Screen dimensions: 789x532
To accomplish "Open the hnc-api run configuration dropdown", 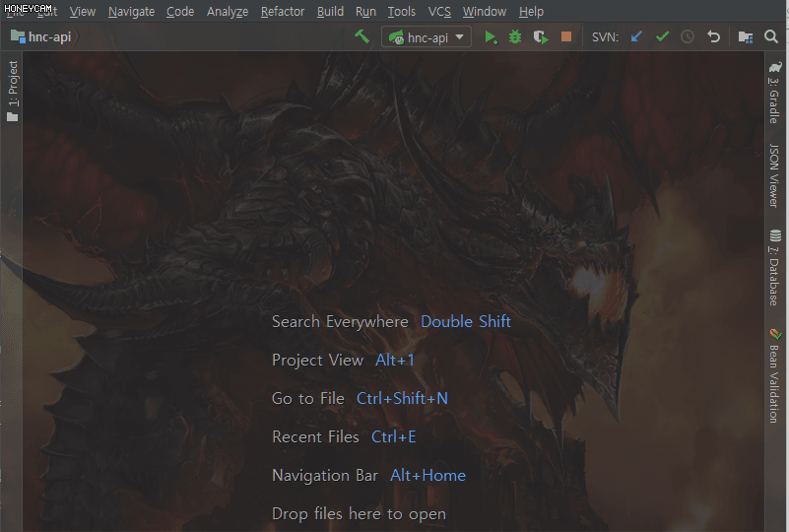I will pyautogui.click(x=427, y=37).
